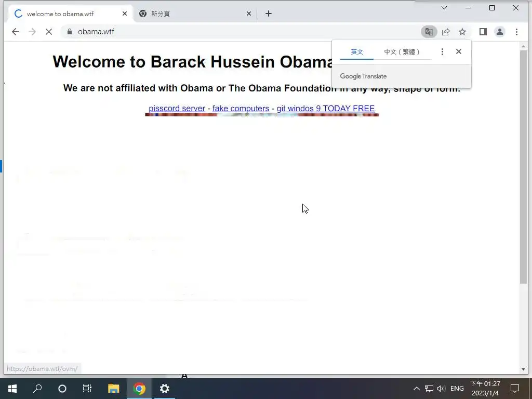Stop loading the obama.wtf page
Screen dimensions: 532x399
[x=49, y=32]
